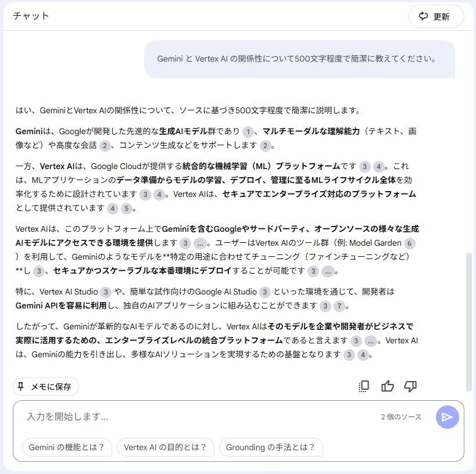
Task: Open citation 3 after であると言えます
Action: point(356,341)
